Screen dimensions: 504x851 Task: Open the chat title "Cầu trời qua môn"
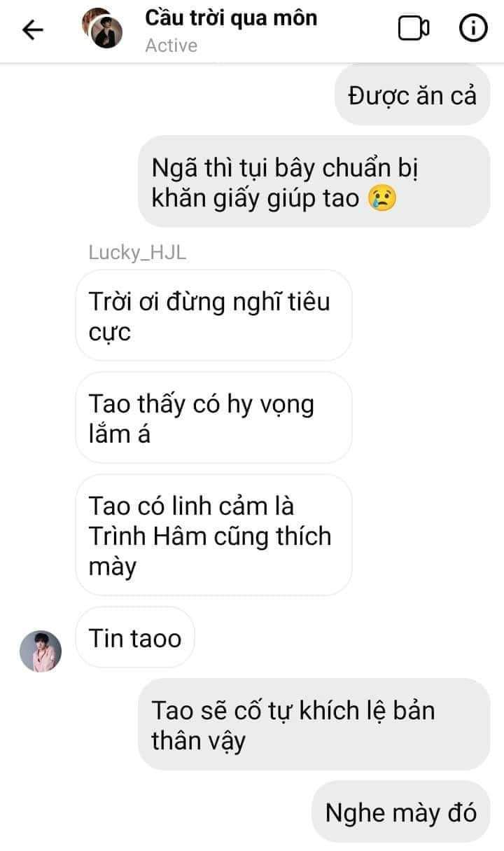(x=231, y=18)
